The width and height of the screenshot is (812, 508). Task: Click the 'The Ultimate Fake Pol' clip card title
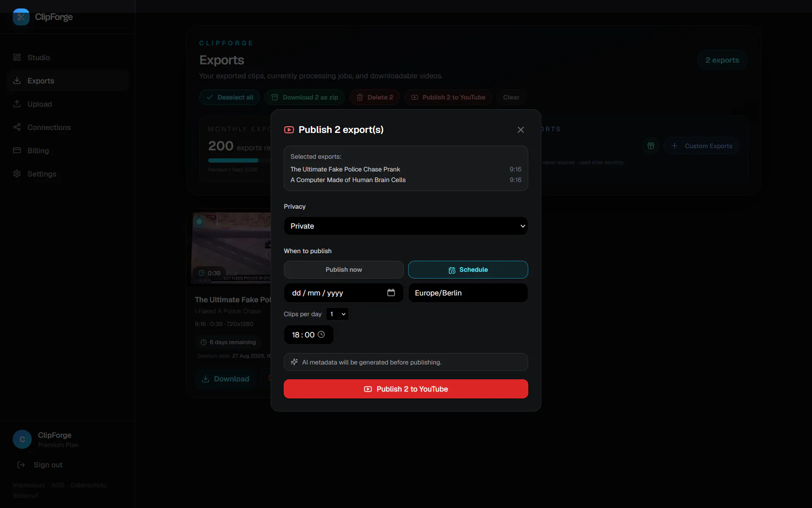(x=233, y=300)
